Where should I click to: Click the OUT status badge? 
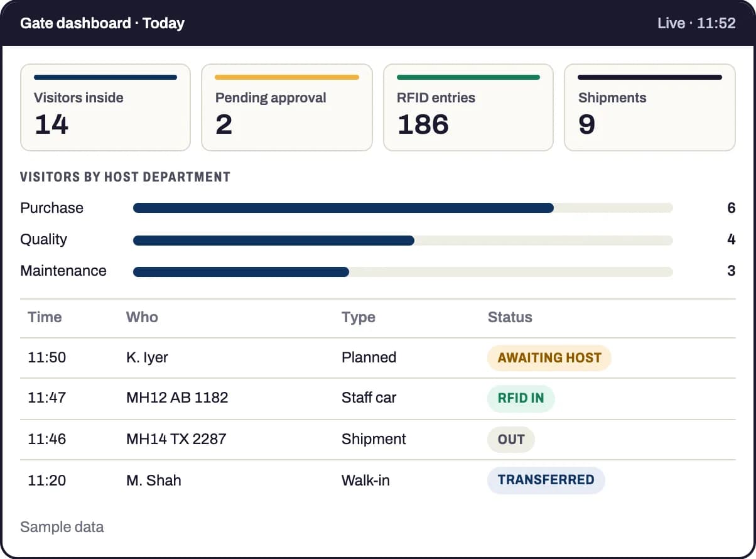(x=511, y=440)
